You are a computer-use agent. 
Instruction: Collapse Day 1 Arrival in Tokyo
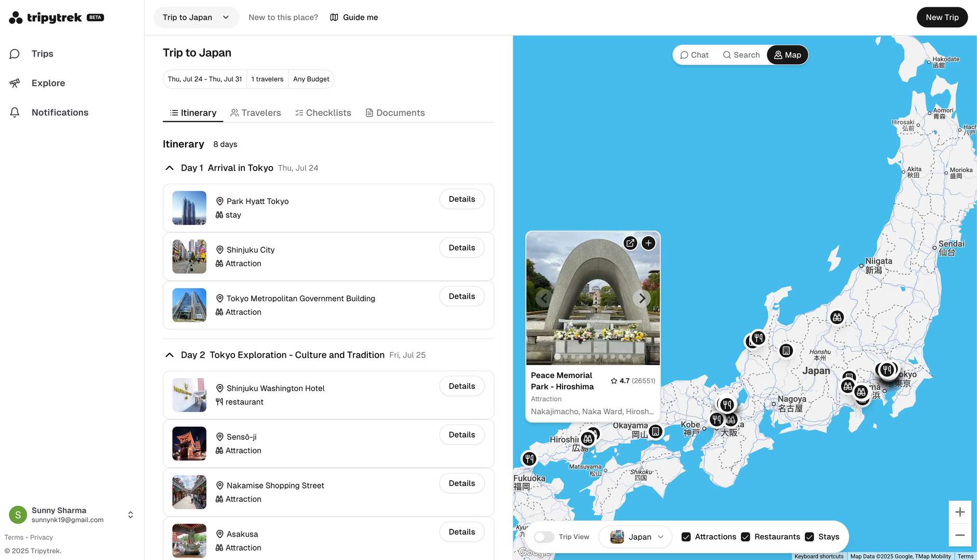[x=169, y=168]
